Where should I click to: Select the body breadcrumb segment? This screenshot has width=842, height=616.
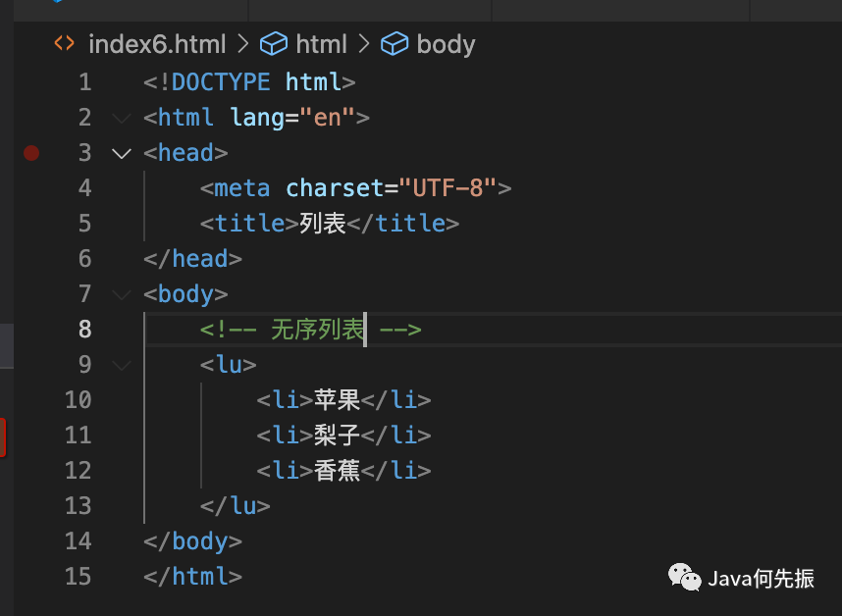446,44
